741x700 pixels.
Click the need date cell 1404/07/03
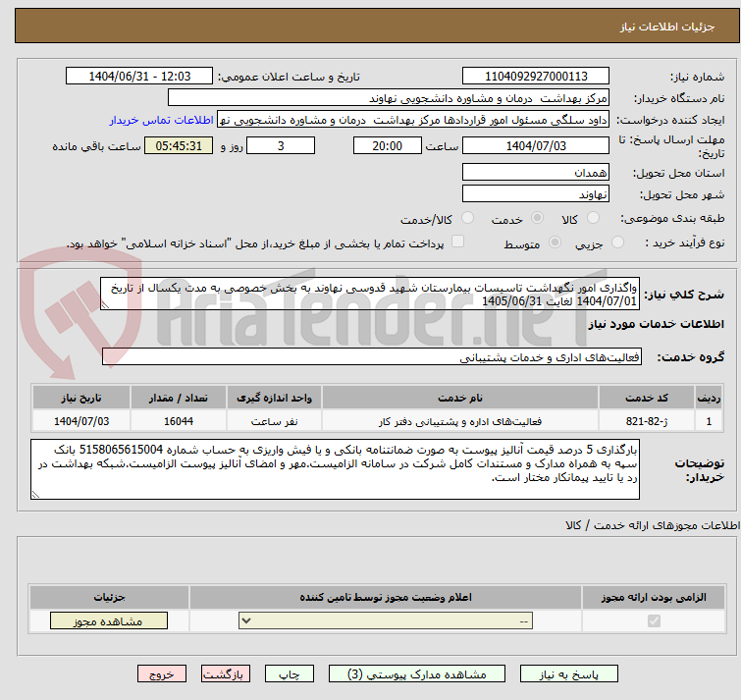tap(81, 420)
